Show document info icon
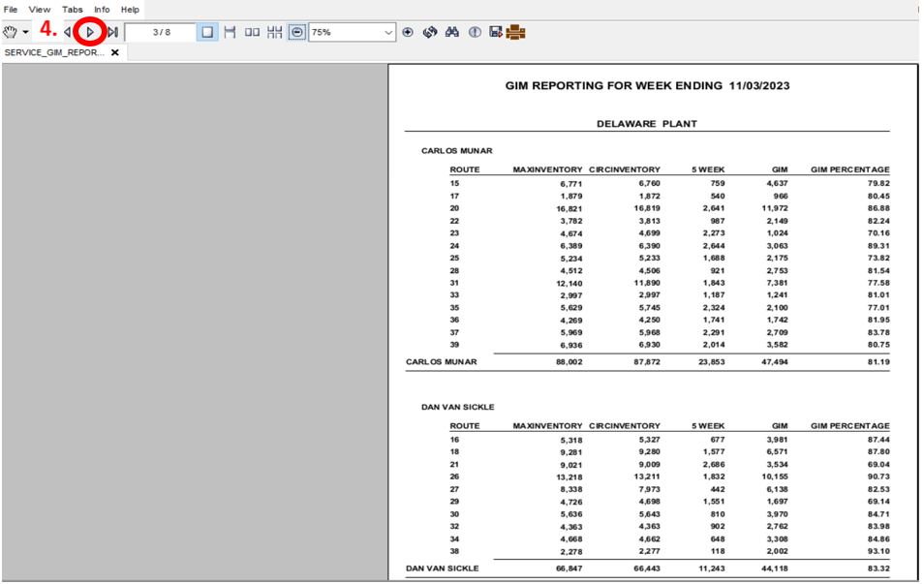Image resolution: width=924 pixels, height=584 pixels. click(x=475, y=32)
